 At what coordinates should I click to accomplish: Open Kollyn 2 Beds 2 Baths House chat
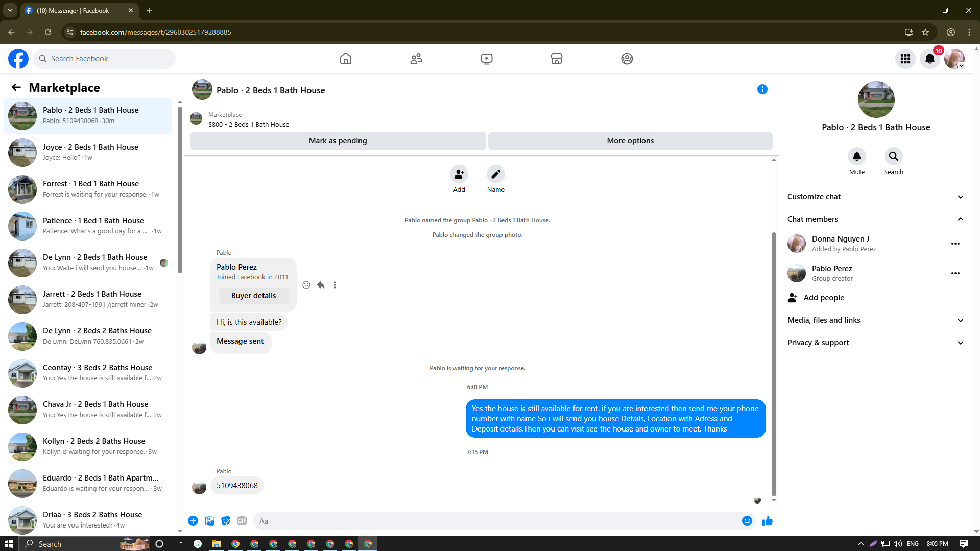pos(88,446)
